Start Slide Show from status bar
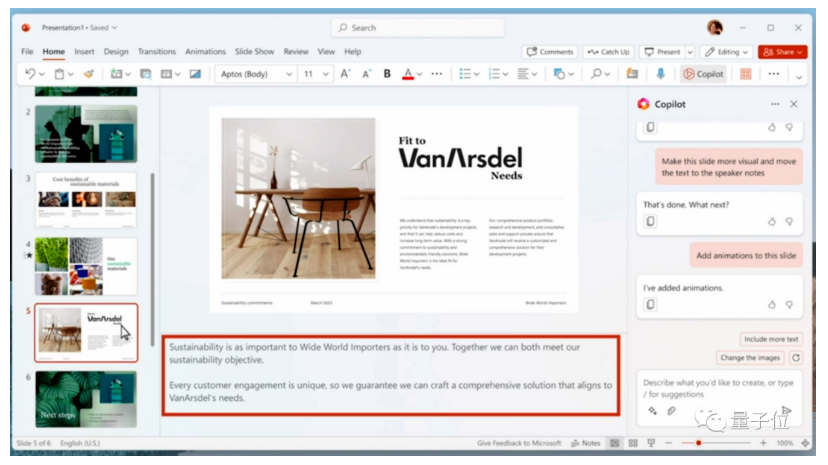 point(651,443)
